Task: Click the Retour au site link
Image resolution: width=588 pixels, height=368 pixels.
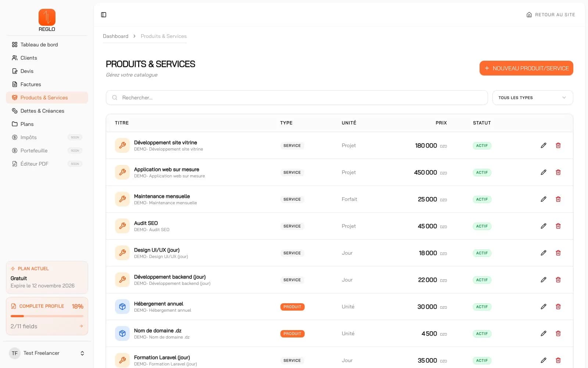Action: [551, 15]
